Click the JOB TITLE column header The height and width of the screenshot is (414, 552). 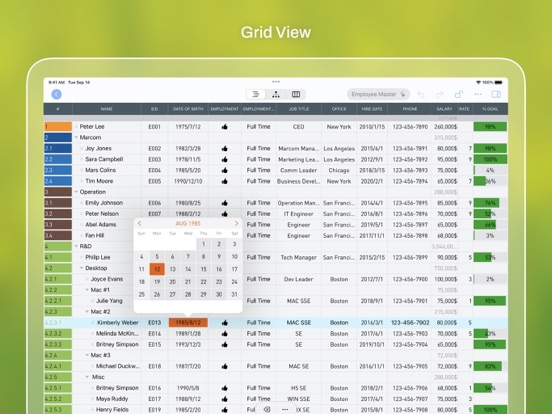299,109
